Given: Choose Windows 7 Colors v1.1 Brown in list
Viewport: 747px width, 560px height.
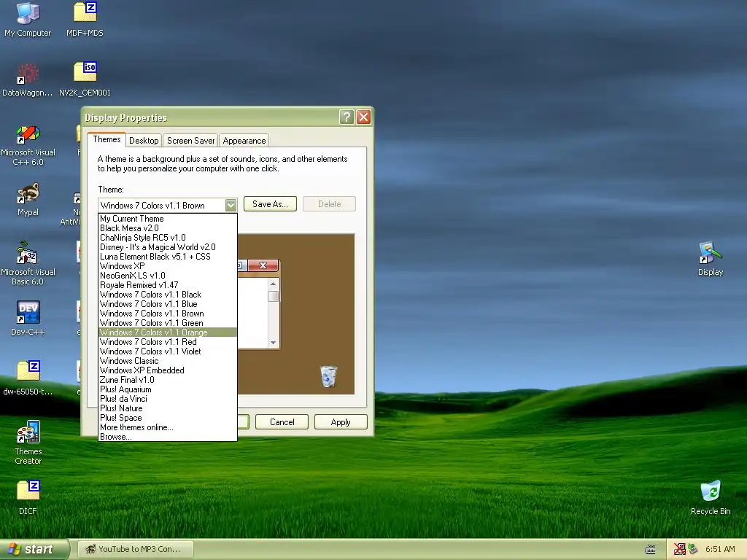Looking at the screenshot, I should click(167, 314).
